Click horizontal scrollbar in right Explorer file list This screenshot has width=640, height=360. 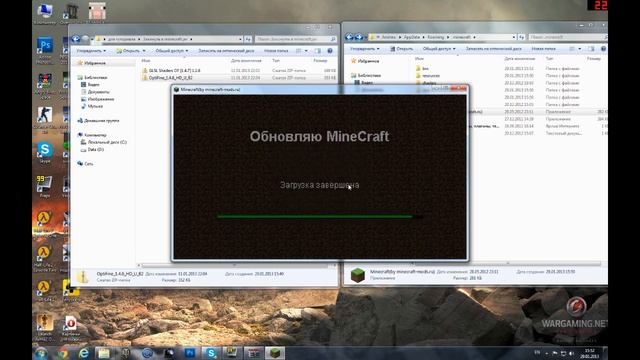(507, 264)
